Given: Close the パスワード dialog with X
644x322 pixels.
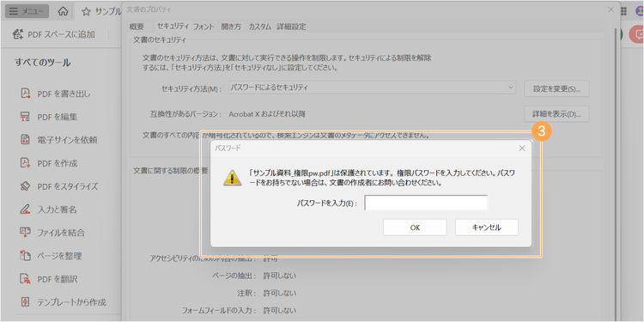Looking at the screenshot, I should point(522,149).
